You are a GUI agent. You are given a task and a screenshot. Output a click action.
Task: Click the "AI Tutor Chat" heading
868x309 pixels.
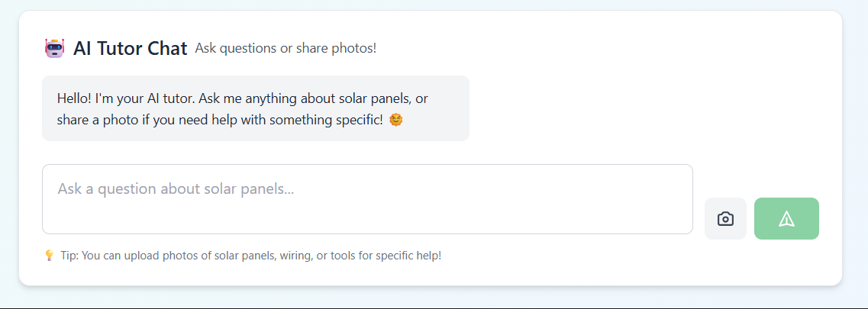(x=130, y=49)
